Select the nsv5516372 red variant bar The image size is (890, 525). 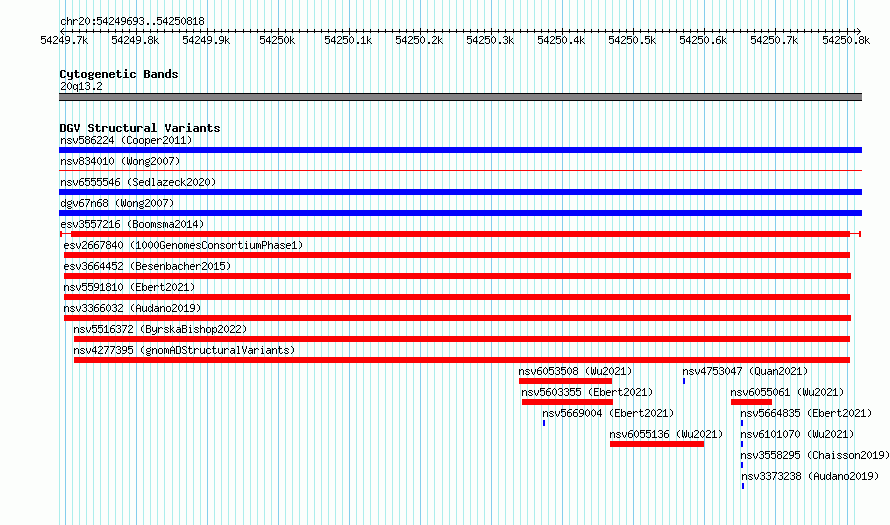462,339
